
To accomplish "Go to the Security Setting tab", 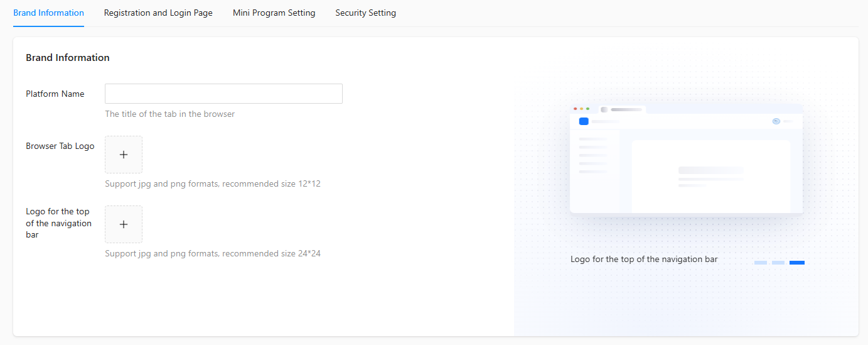I will coord(365,13).
